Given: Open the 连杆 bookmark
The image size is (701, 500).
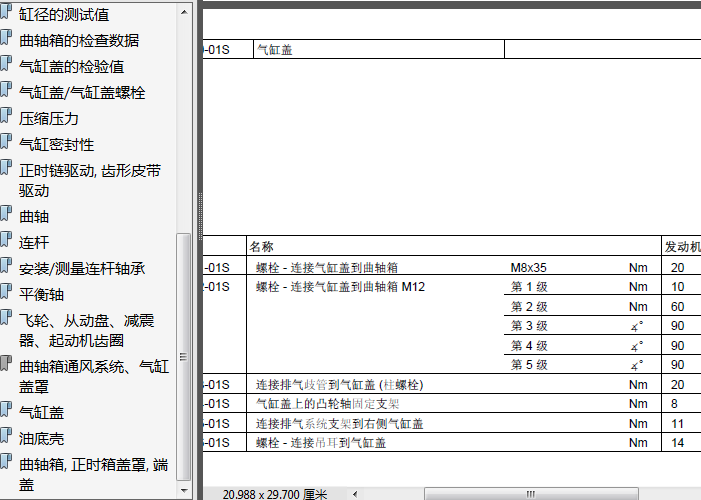Looking at the screenshot, I should 34,242.
